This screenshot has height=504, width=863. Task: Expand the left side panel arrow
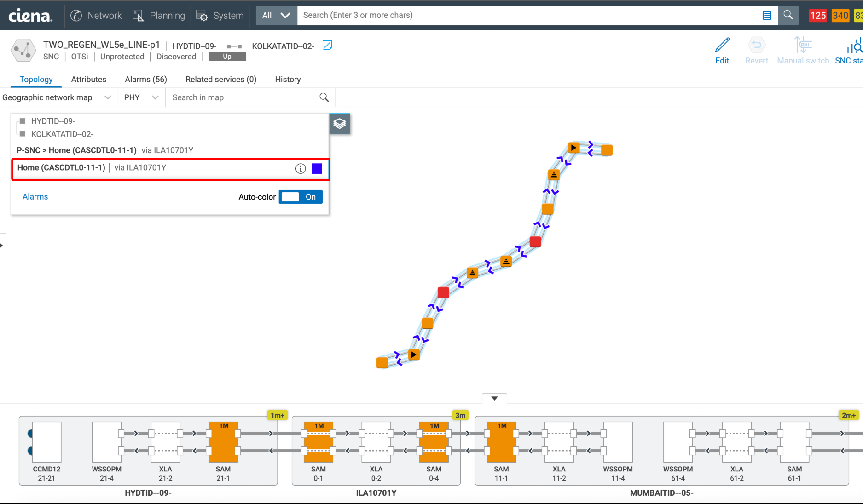coord(2,246)
